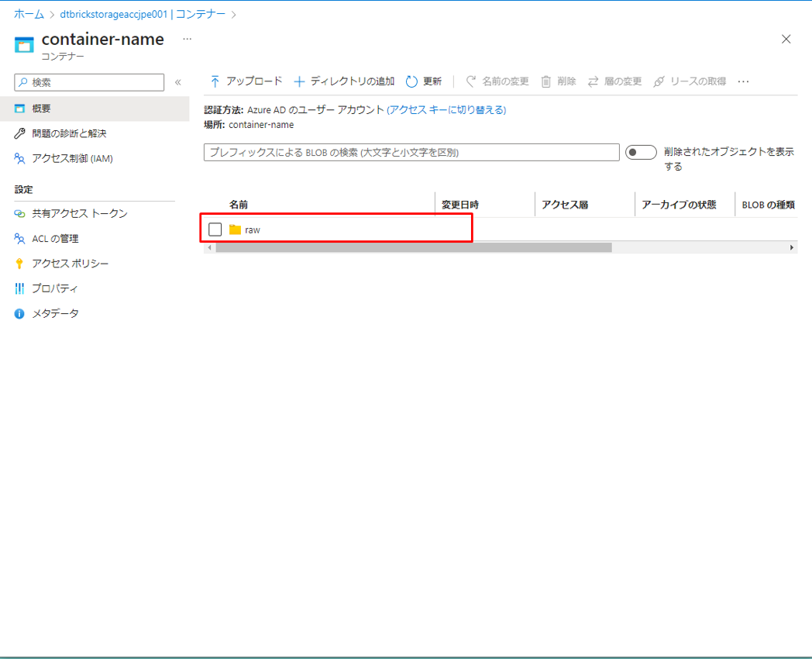The image size is (812, 659).
Task: Open the ellipsis menu beside container-name title
Action: (187, 39)
